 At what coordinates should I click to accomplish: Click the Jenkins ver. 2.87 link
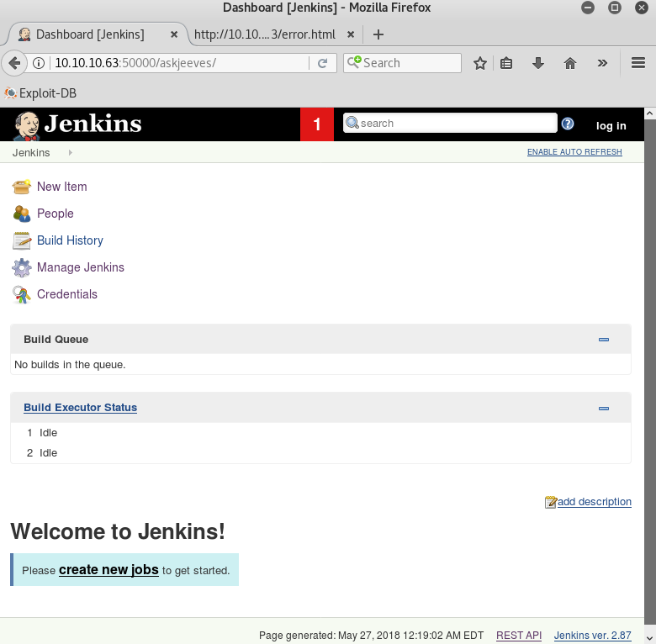(592, 636)
